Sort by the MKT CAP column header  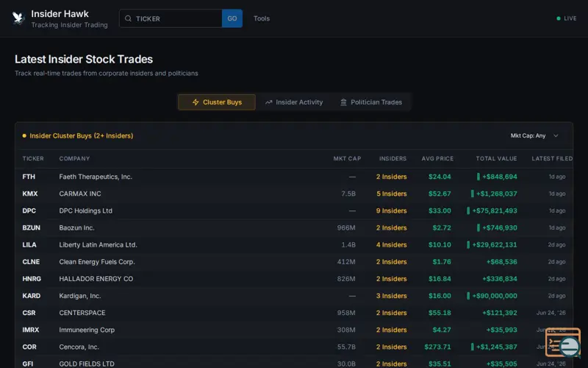[347, 158]
